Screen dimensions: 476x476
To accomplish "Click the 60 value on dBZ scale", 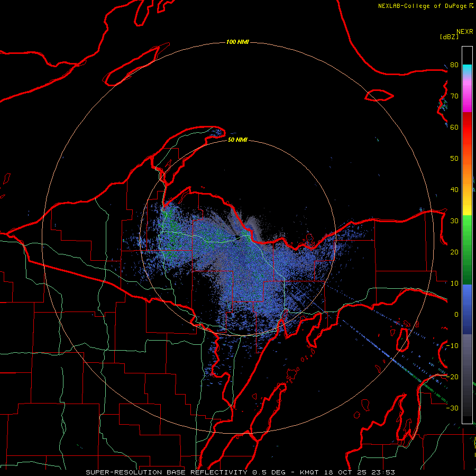I will 454,127.
